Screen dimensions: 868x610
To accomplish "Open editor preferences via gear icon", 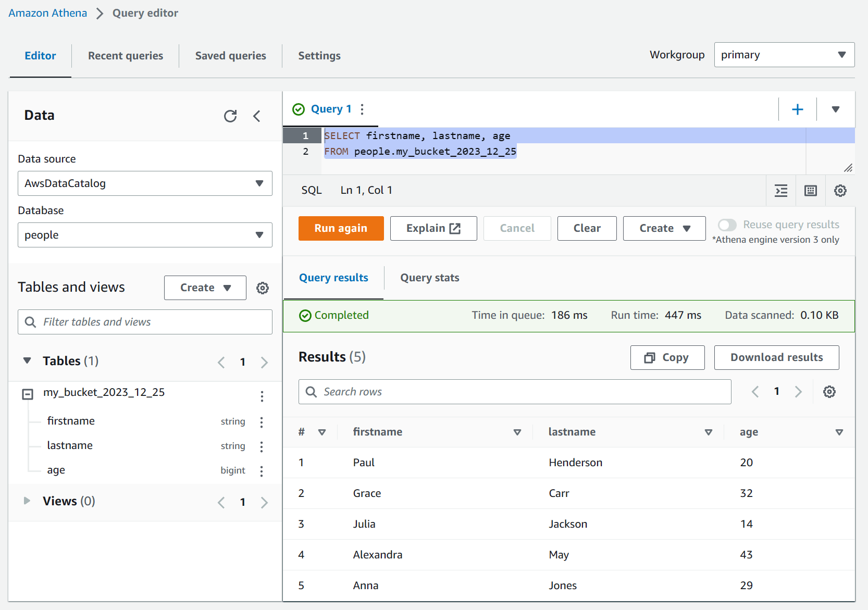I will tap(840, 190).
